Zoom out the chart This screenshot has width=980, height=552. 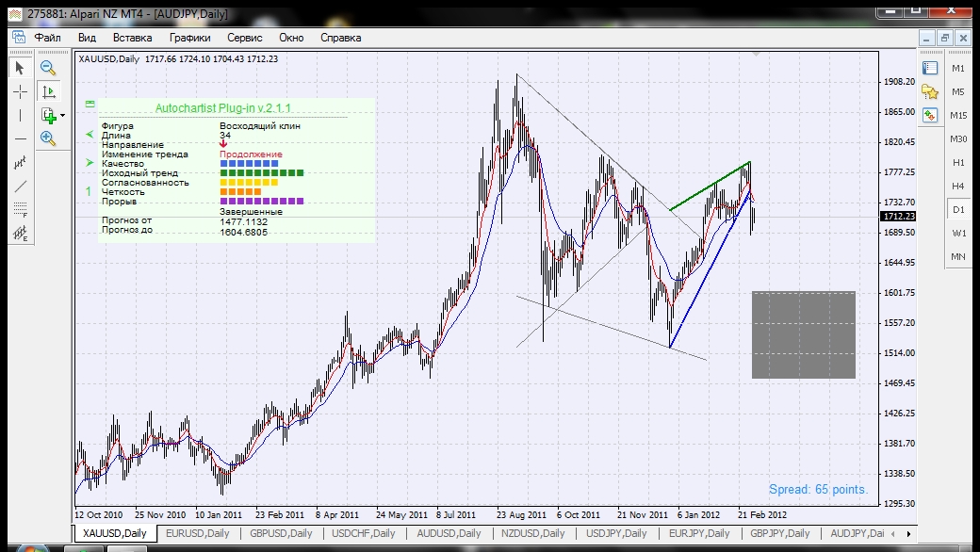(x=48, y=68)
